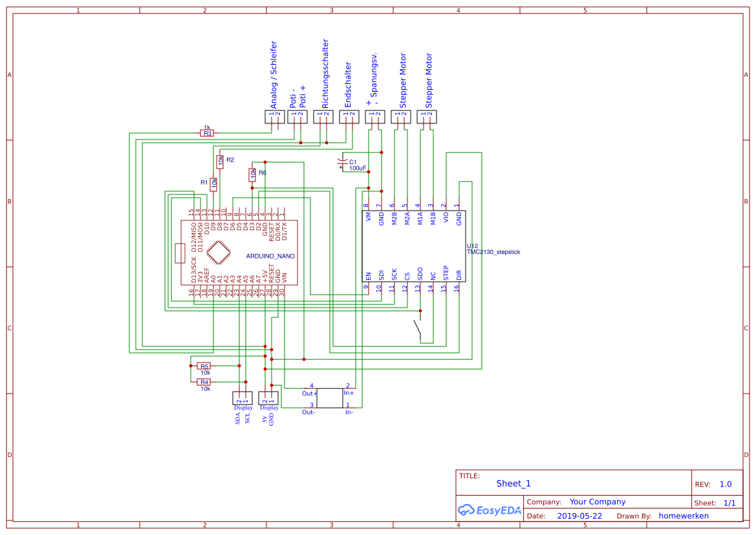
Task: Select resistor R6 symbol
Action: coord(252,174)
